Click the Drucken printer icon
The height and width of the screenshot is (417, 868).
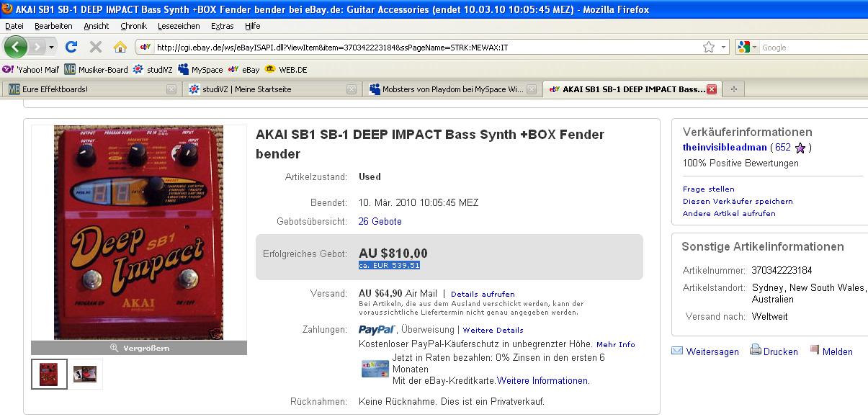coord(755,350)
